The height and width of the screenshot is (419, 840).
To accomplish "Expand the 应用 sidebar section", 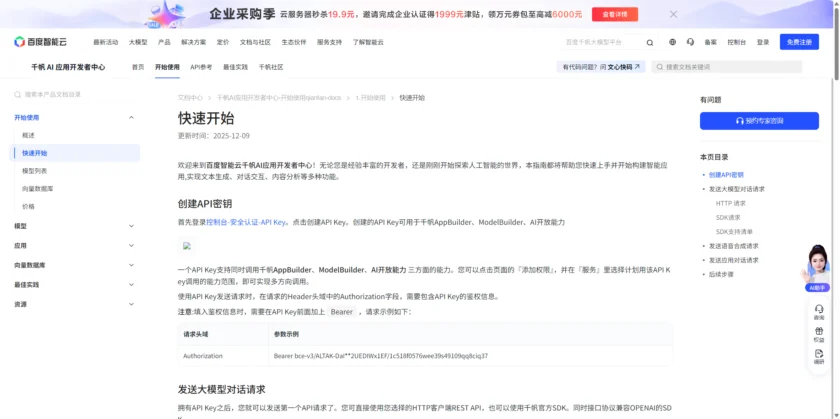I will coord(131,245).
